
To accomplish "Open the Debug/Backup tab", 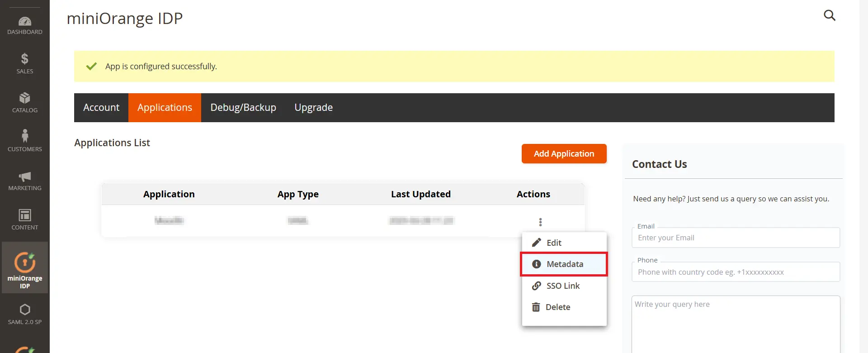I will point(243,108).
